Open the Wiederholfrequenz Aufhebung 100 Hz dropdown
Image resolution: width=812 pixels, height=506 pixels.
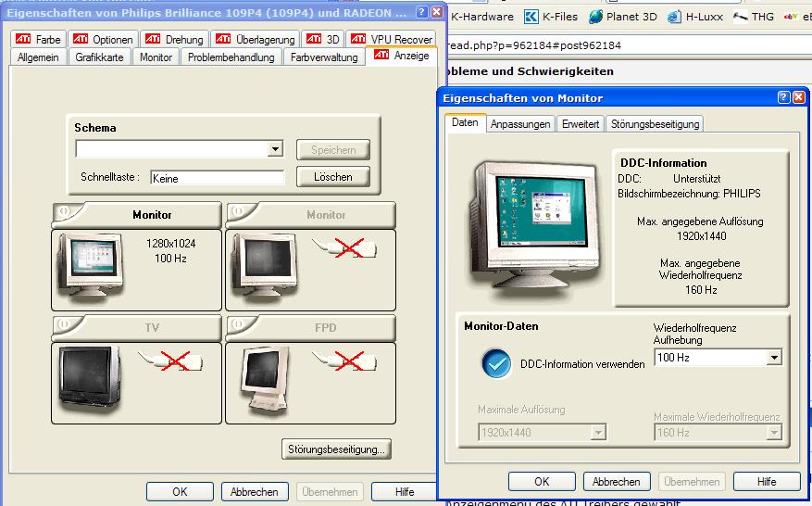click(774, 357)
